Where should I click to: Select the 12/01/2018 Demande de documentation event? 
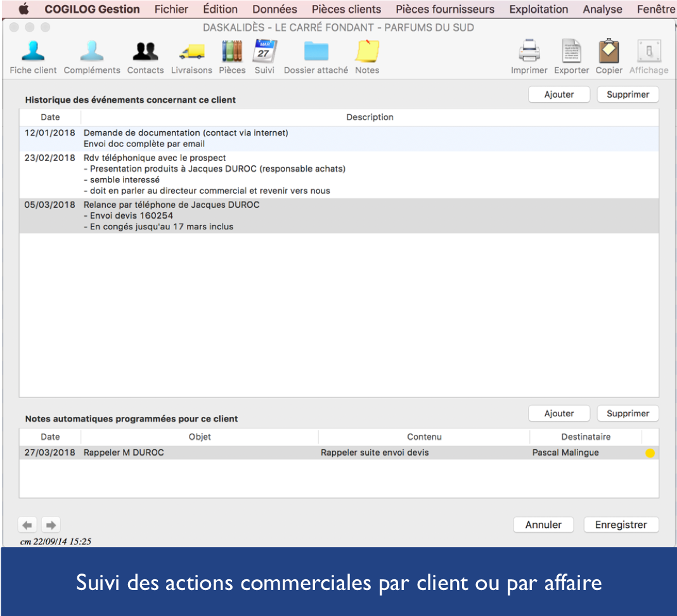point(339,139)
